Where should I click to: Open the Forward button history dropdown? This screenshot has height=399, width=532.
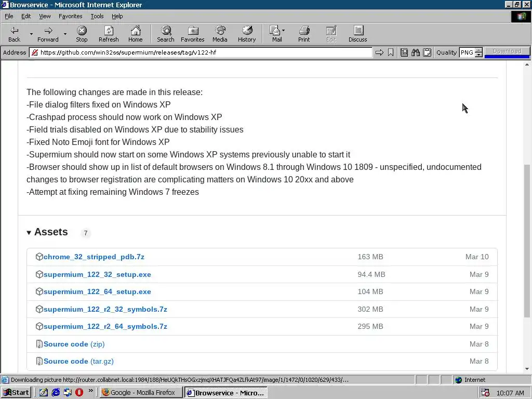coord(65,34)
